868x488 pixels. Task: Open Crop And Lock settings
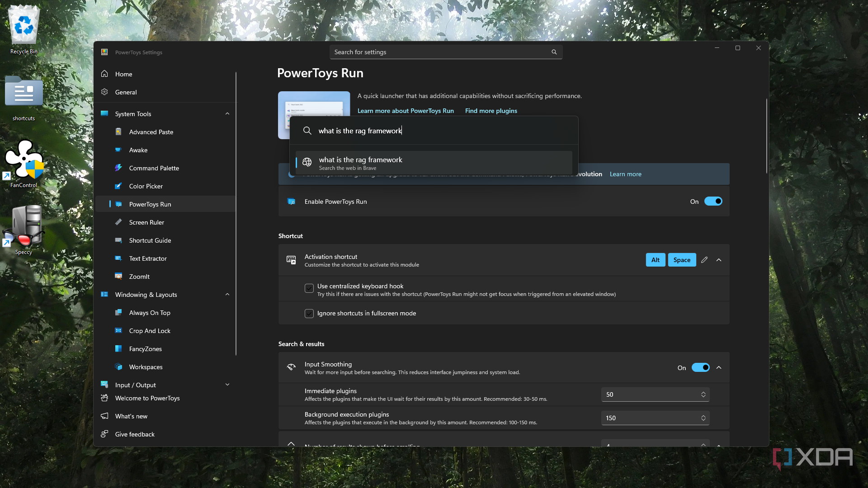click(x=165, y=331)
